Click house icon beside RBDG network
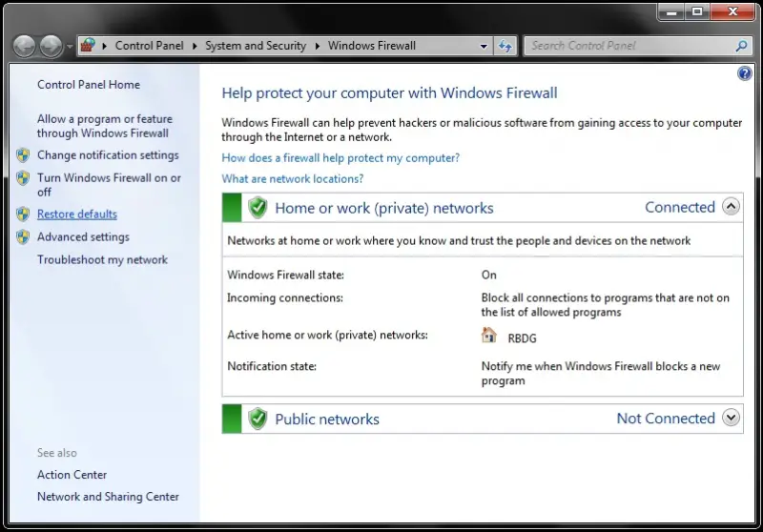This screenshot has height=532, width=763. pyautogui.click(x=489, y=335)
